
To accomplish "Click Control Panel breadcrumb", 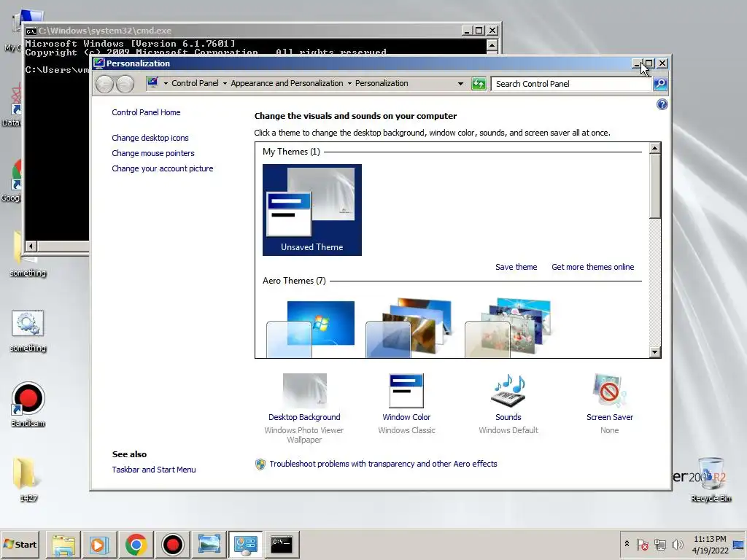I will pyautogui.click(x=195, y=83).
